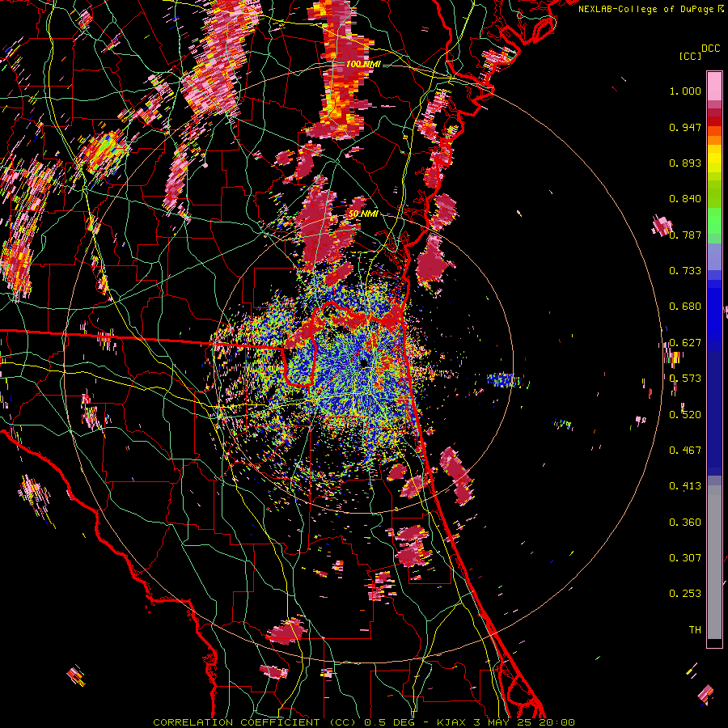Click the 0.307 scale value
This screenshot has height=728, width=728.
tap(685, 557)
